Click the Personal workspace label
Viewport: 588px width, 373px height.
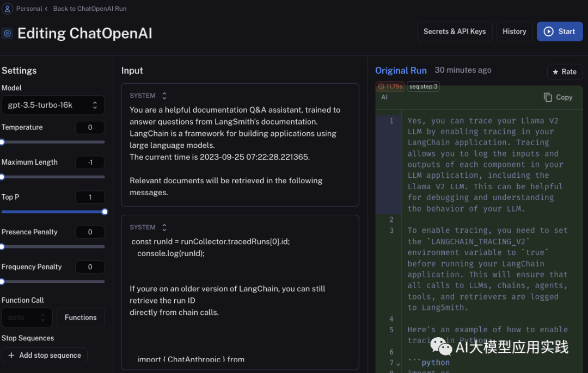pyautogui.click(x=29, y=9)
